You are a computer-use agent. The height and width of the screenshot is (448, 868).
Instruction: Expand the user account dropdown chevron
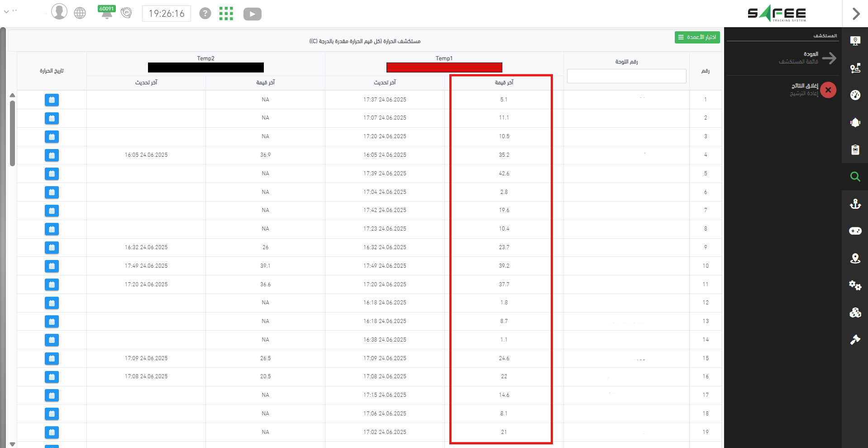click(6, 11)
